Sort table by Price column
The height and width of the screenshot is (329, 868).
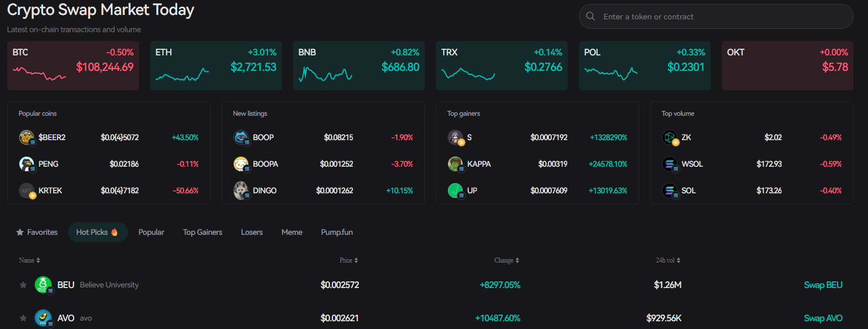coord(348,260)
